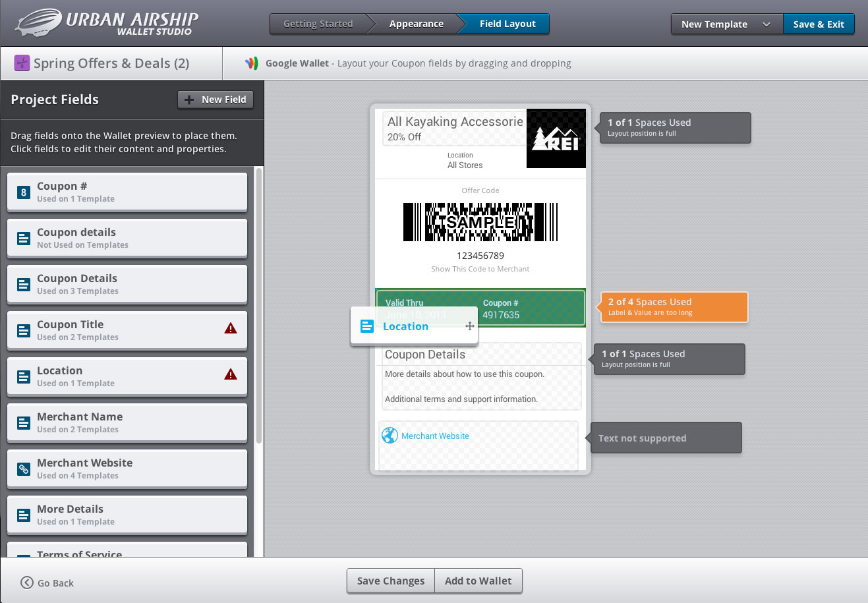Screen dimensions: 868x603
Task: Click the Spring Offers & Deals (2) title
Action: click(111, 63)
